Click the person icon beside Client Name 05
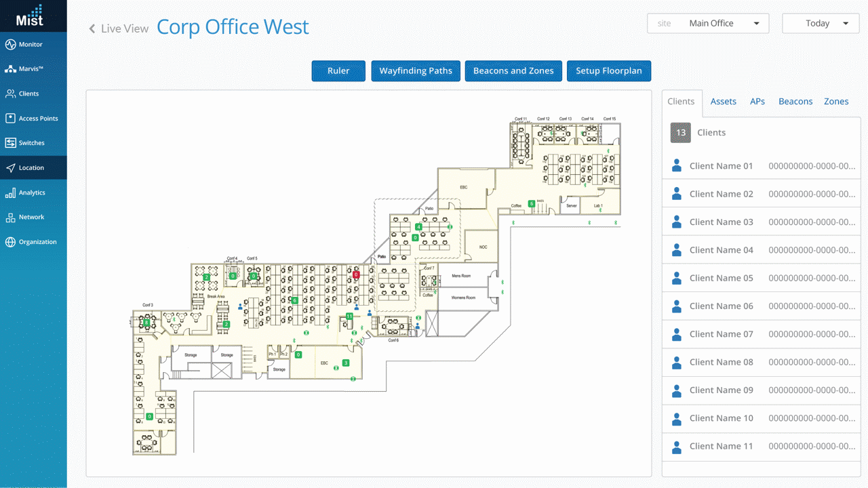868x488 pixels. (676, 278)
